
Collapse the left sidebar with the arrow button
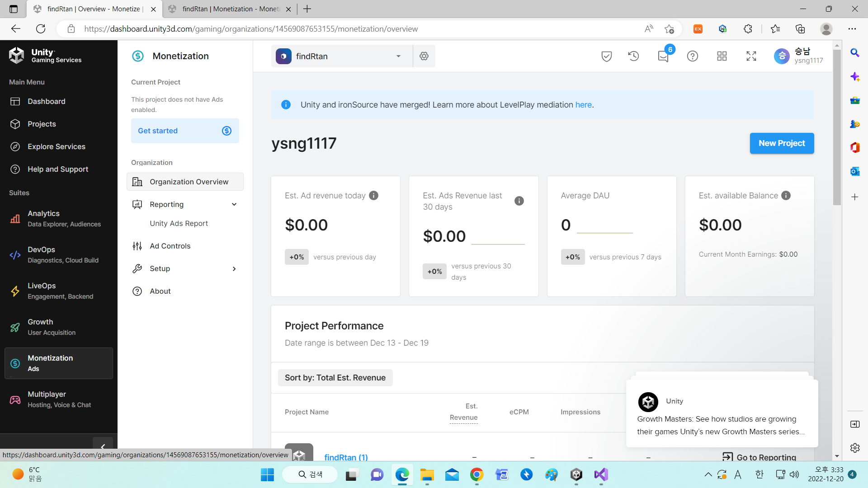(103, 446)
